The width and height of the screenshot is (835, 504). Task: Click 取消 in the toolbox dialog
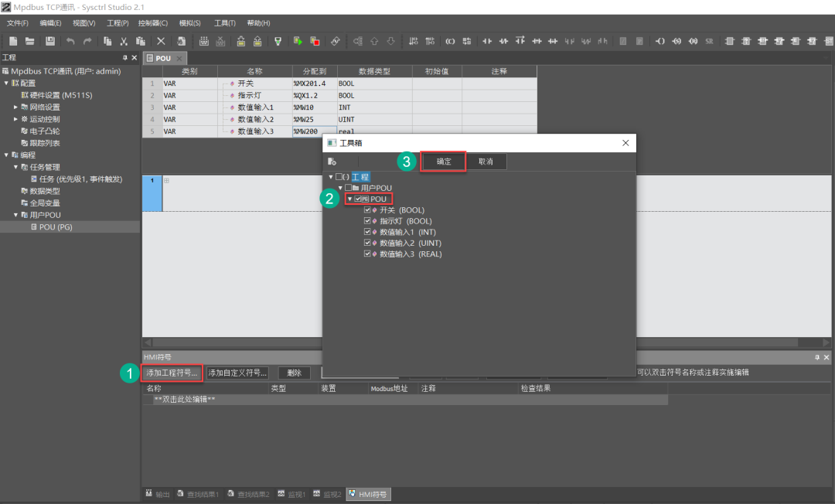tap(486, 162)
